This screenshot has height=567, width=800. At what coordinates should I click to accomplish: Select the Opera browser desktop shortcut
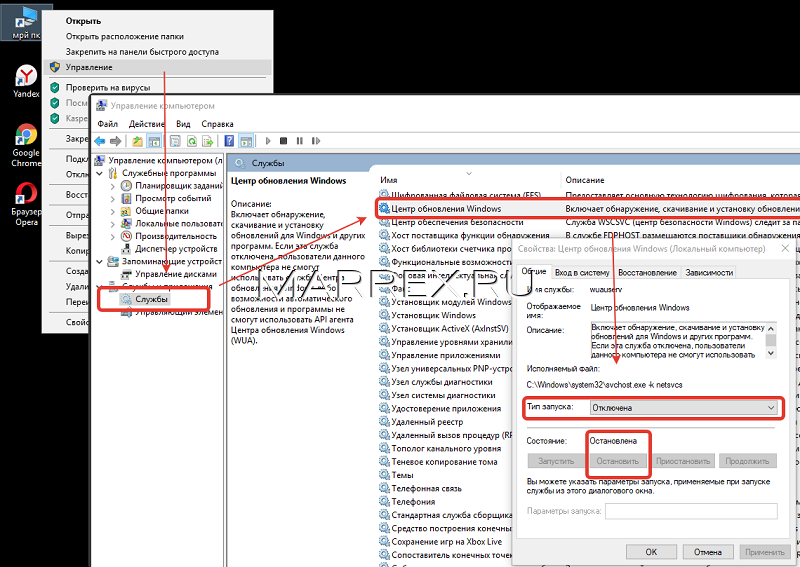point(26,204)
